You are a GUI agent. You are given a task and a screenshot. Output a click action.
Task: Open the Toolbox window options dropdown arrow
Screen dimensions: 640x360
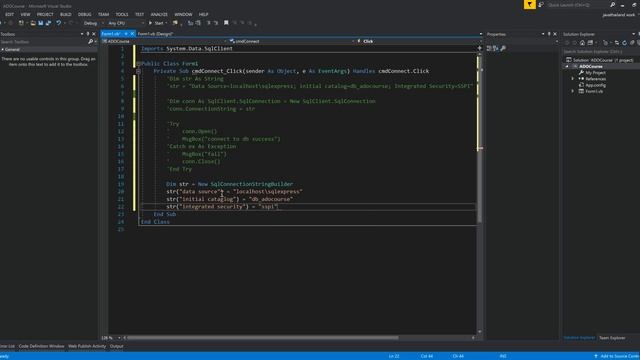tap(82, 34)
